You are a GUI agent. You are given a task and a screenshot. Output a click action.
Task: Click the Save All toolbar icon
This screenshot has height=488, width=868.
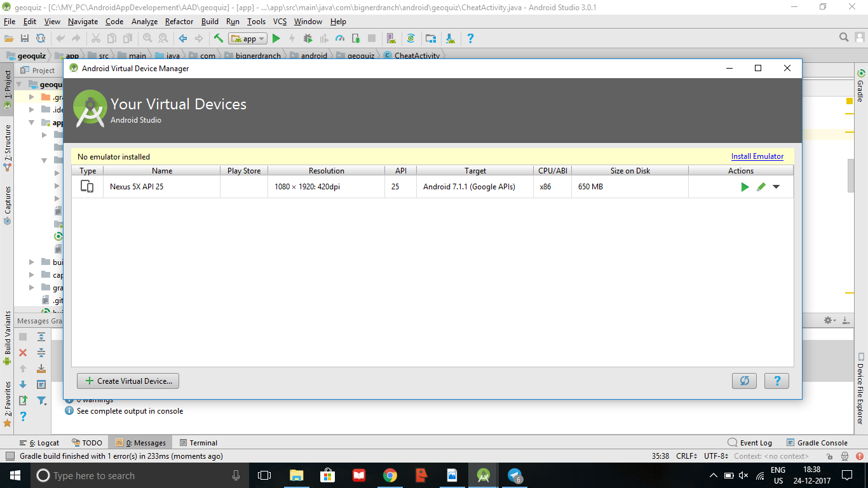click(25, 39)
